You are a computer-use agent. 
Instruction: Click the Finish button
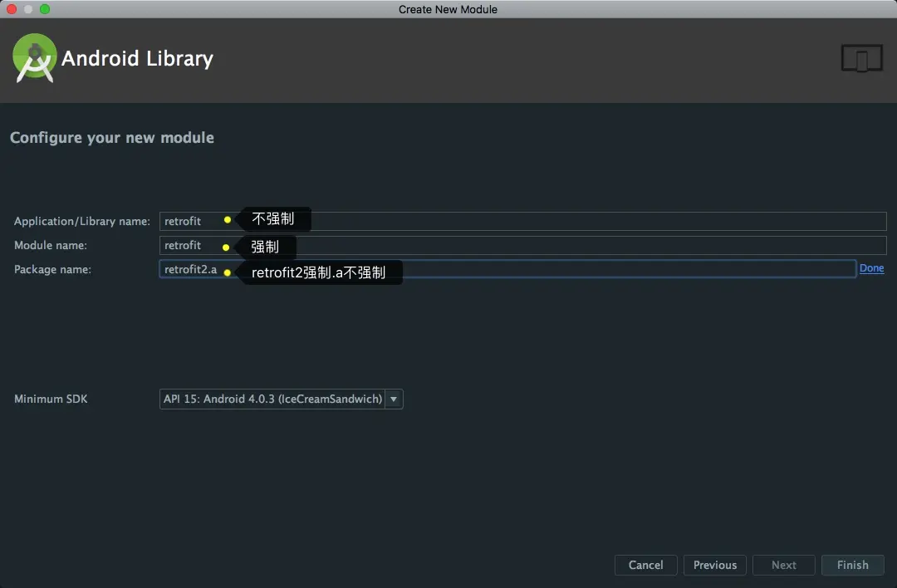[852, 565]
